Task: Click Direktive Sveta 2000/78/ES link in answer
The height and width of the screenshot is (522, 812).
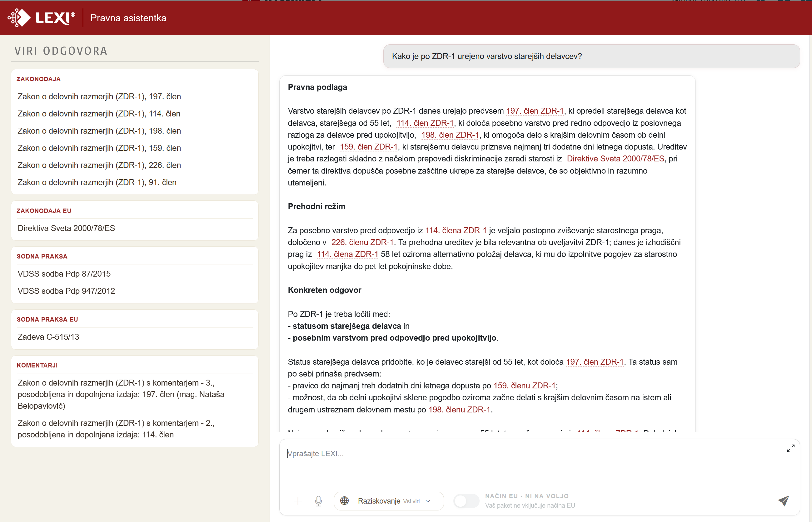Action: tap(615, 159)
